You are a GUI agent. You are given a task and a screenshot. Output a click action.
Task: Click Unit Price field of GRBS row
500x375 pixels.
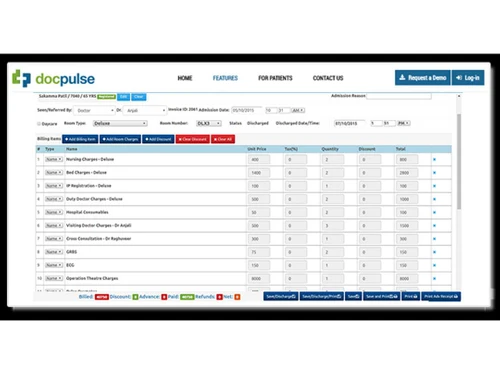click(x=259, y=252)
